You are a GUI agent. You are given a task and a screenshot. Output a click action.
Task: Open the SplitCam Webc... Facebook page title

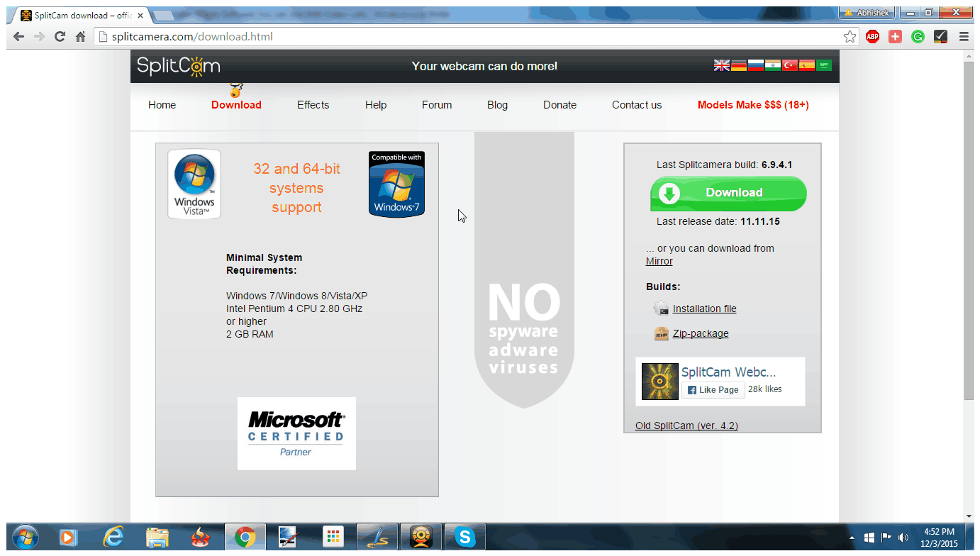coord(728,372)
